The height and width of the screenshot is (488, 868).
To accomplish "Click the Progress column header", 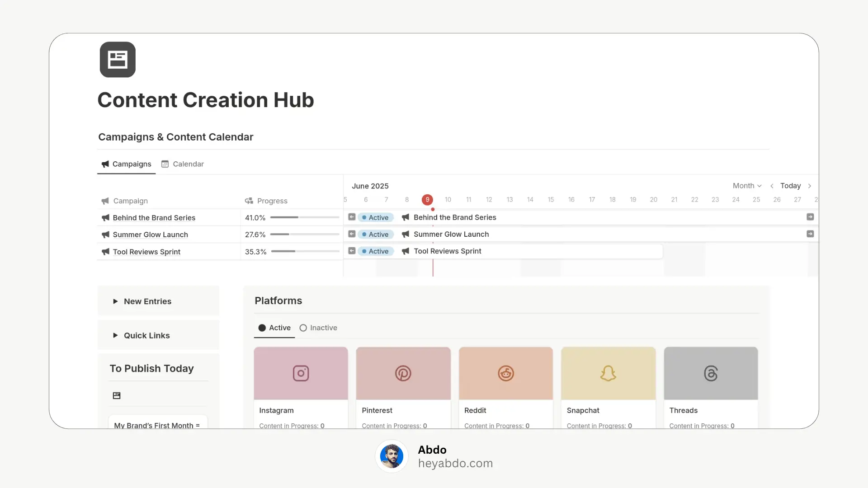I will 272,201.
